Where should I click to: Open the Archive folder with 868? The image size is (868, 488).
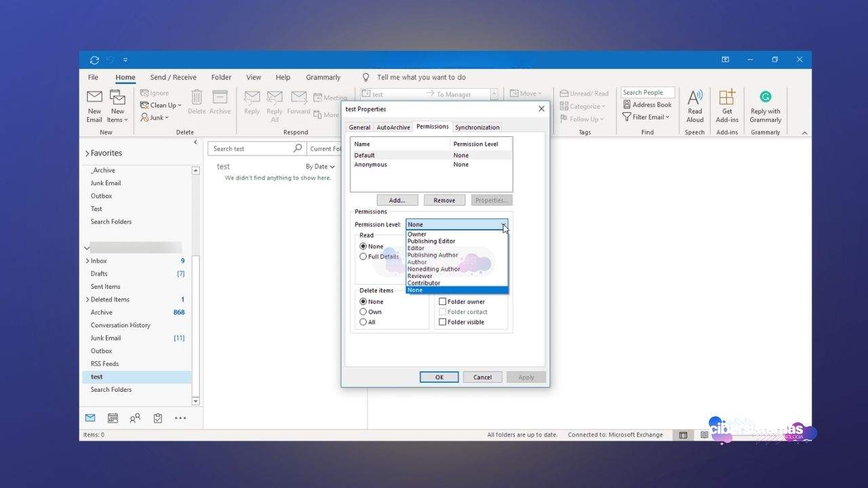click(137, 312)
